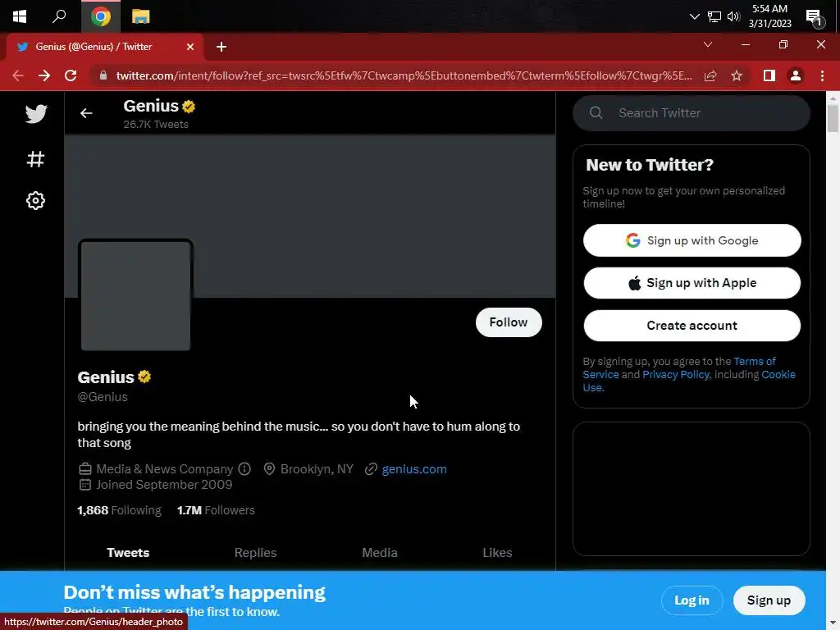Open Windows taskbar search
This screenshot has height=630, width=840.
pyautogui.click(x=59, y=16)
